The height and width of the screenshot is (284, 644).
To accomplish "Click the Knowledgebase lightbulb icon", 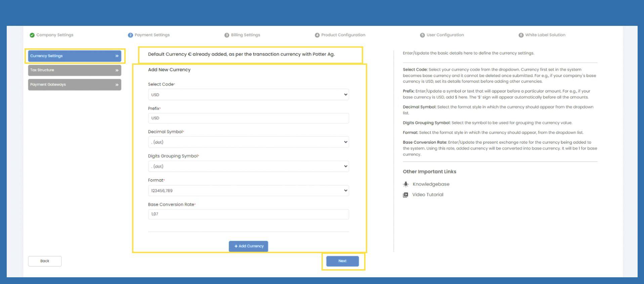I will coord(406,184).
